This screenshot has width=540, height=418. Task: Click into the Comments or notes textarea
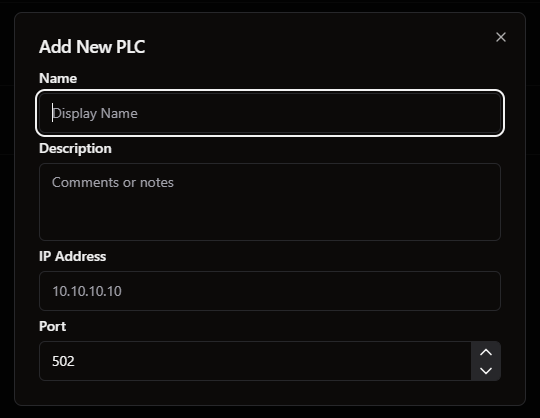(x=270, y=202)
